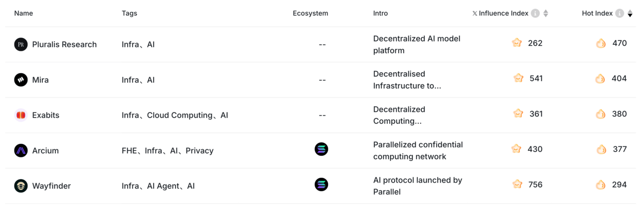644x209 pixels.
Task: Click the Tags column header
Action: [129, 13]
